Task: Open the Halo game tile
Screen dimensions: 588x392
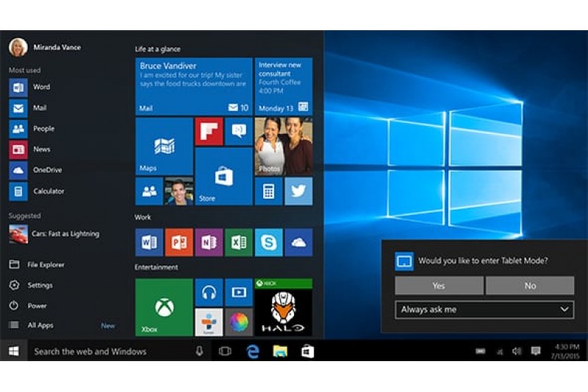Action: 284,307
